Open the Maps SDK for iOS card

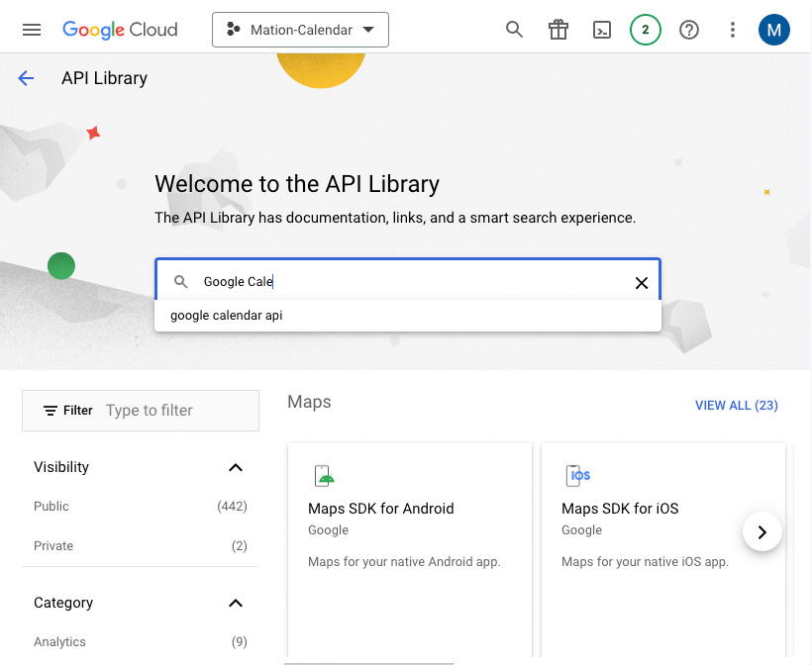coord(662,549)
